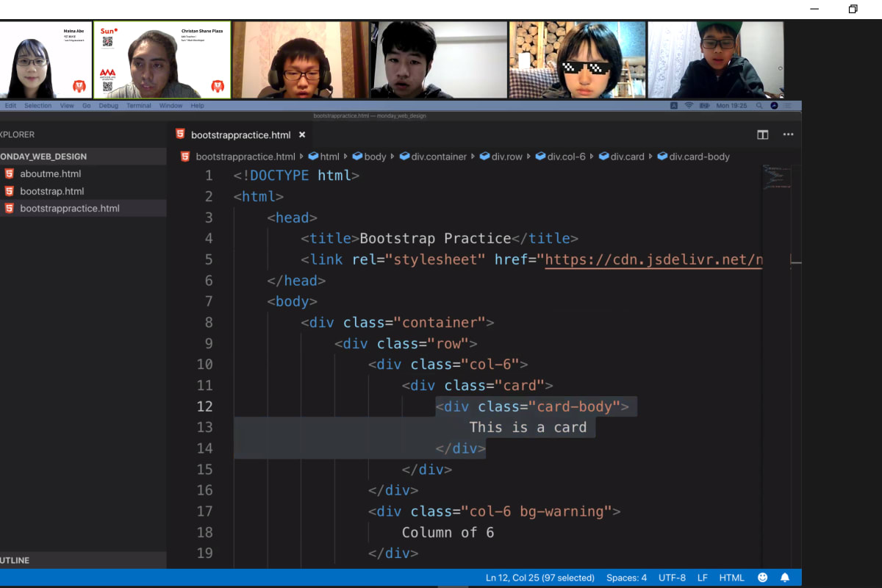
Task: Open the Terminal menu
Action: pyautogui.click(x=138, y=106)
